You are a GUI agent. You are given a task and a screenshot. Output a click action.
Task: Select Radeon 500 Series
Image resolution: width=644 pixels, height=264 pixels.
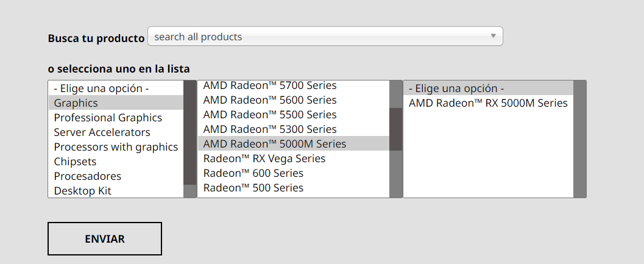[253, 188]
